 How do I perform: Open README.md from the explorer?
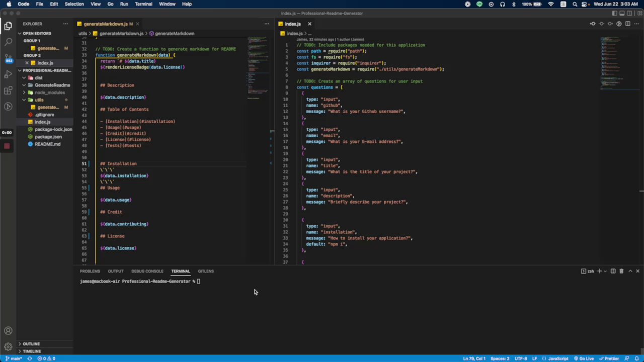click(47, 144)
